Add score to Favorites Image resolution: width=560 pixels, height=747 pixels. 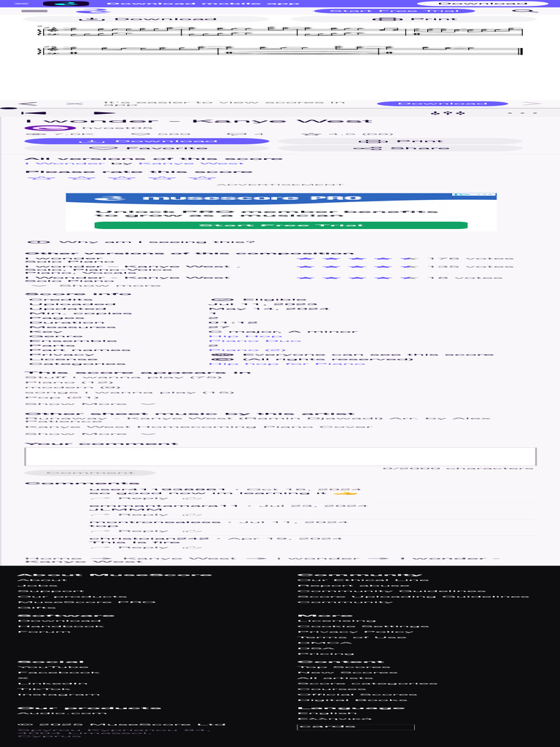(x=147, y=148)
